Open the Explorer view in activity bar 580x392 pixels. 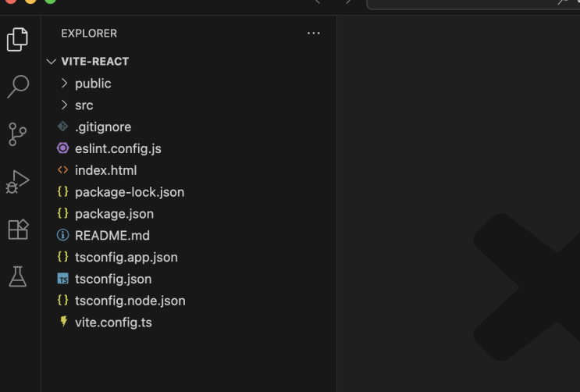click(x=17, y=39)
